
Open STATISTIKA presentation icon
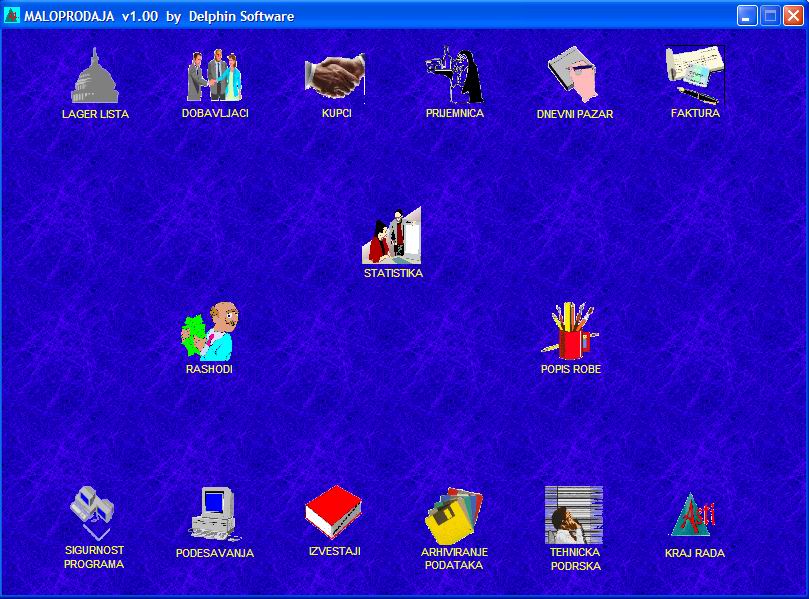392,235
